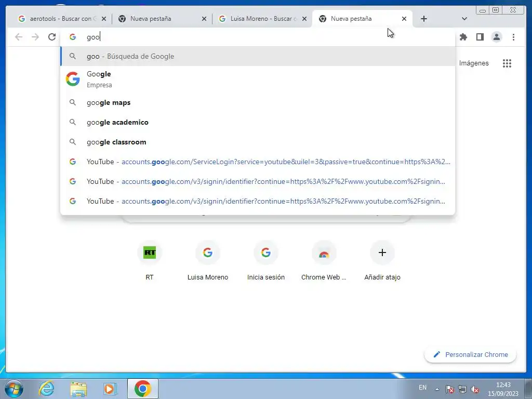Open the RT shortcut tile
Screen dimensions: 532x399
150,261
